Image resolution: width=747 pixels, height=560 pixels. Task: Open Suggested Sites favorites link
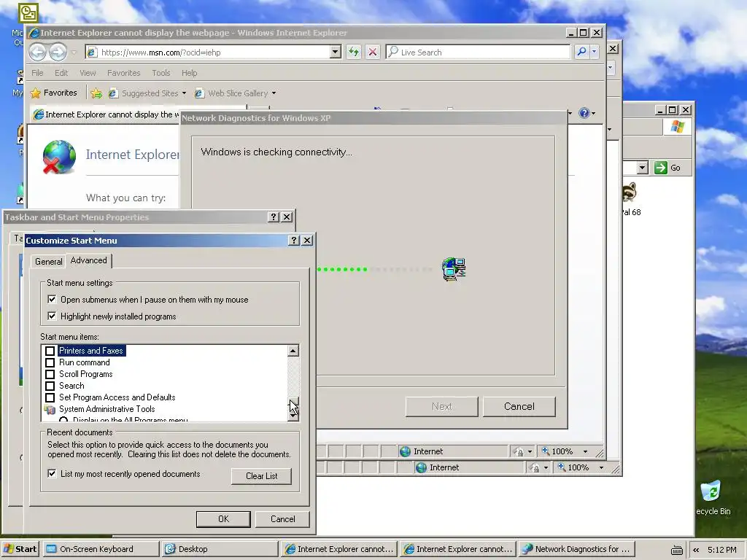point(150,93)
